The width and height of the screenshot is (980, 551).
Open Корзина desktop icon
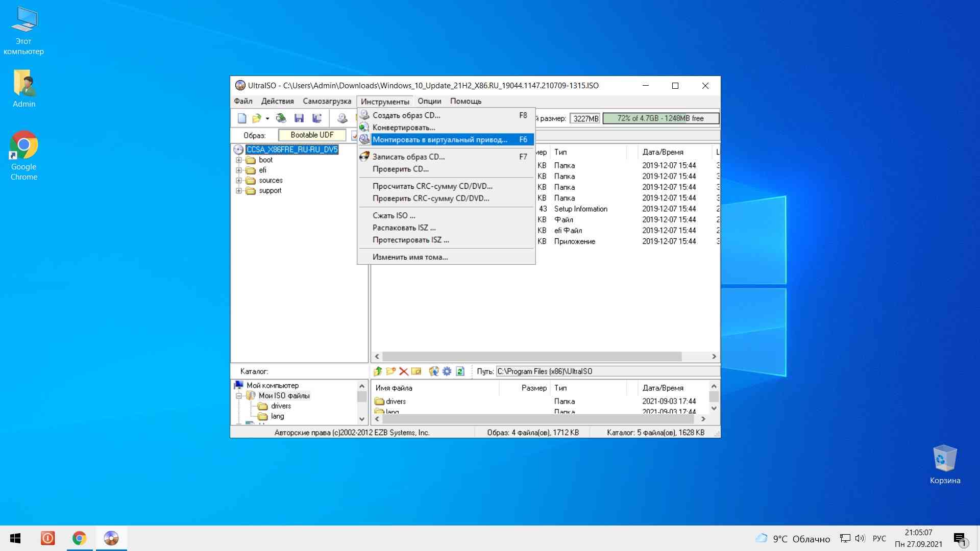(945, 464)
